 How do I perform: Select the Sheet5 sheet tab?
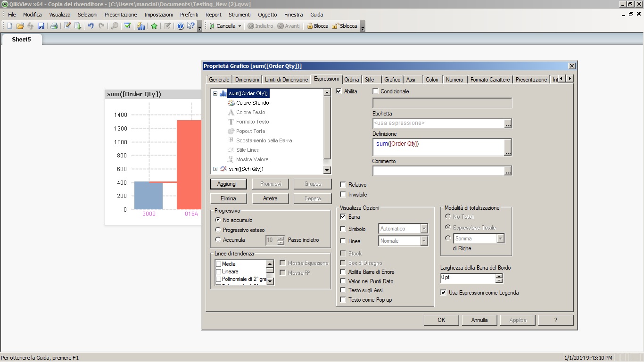click(22, 40)
